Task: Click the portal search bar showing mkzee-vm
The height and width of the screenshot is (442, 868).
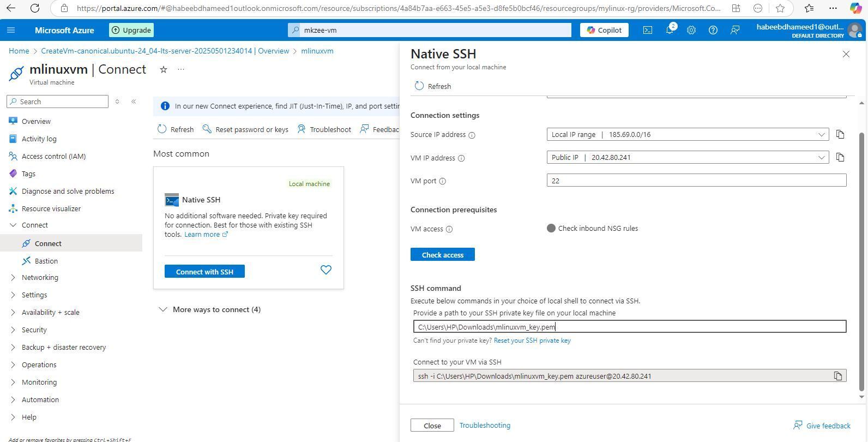Action: pos(430,30)
